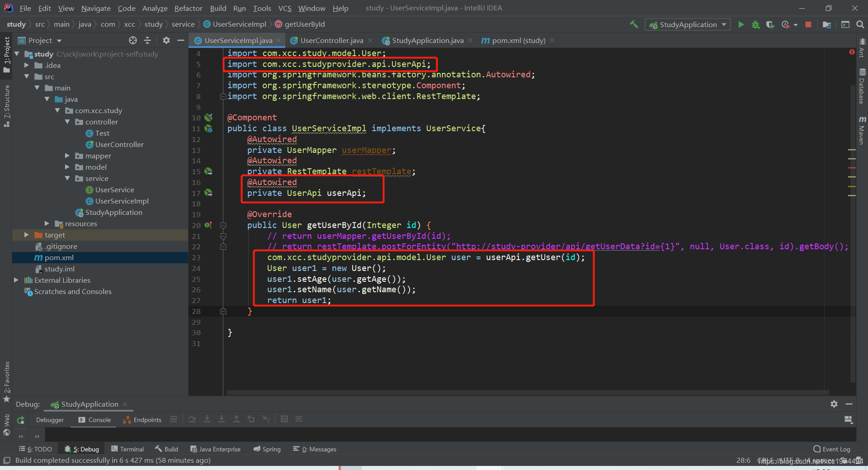Screen dimensions: 868x470
Task: Open the Refactor menu
Action: click(x=188, y=8)
